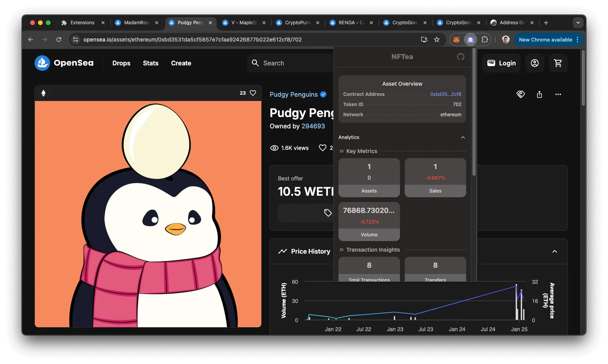Click the address bar URL

click(192, 40)
